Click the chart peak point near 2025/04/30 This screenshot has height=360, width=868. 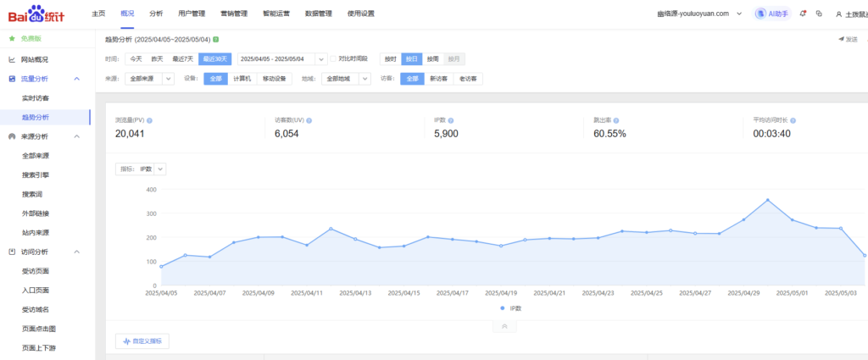coord(767,200)
